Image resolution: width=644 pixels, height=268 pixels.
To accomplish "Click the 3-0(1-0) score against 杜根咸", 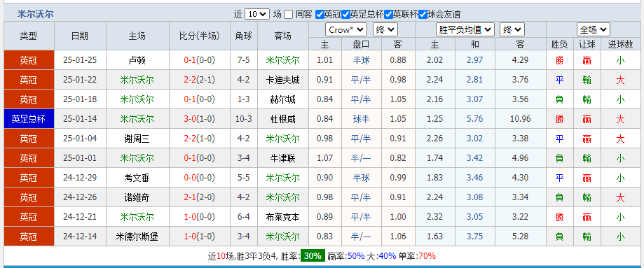I will pos(199,119).
